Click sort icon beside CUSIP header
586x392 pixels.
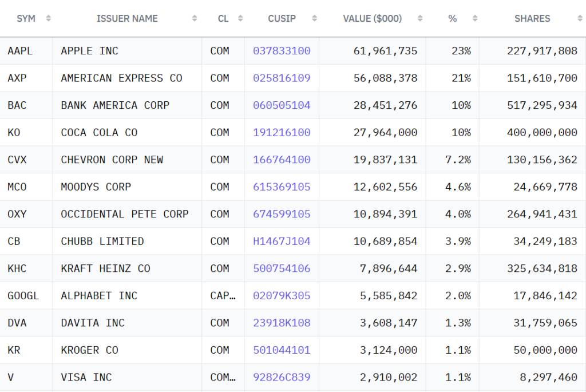[x=314, y=18]
